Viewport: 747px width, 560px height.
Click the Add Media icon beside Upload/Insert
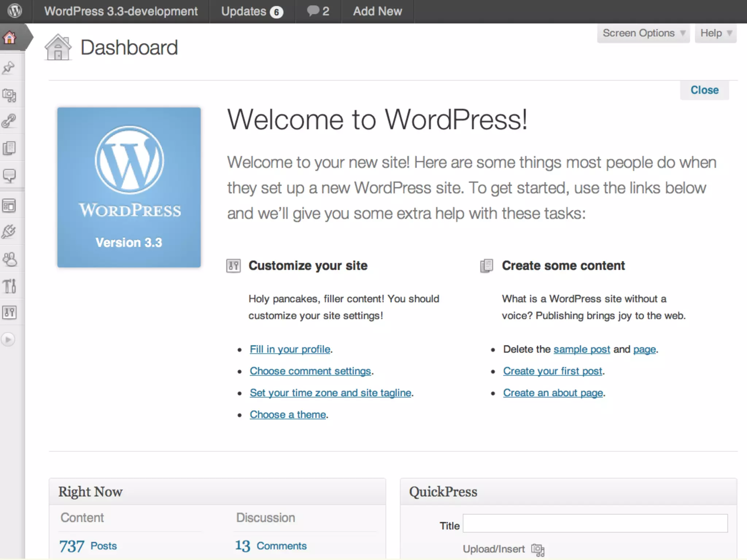538,549
